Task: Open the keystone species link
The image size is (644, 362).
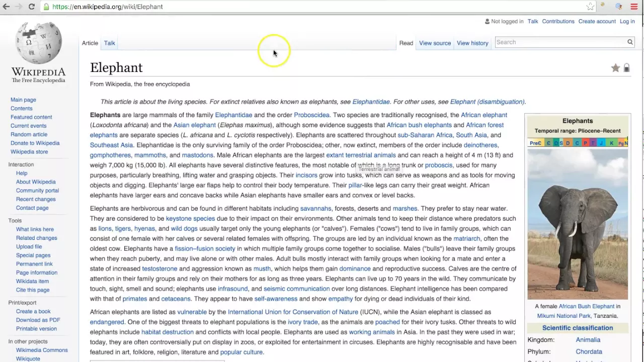Action: coord(190,219)
